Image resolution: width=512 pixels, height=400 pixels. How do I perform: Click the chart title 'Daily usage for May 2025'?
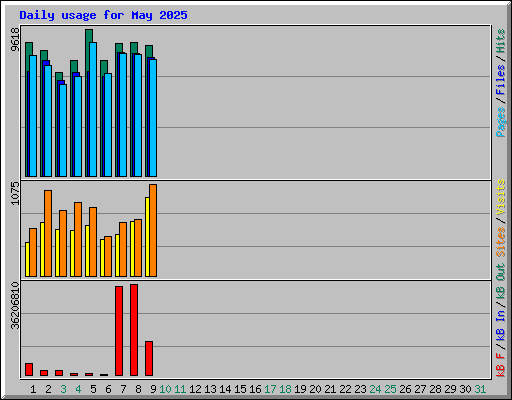103,15
